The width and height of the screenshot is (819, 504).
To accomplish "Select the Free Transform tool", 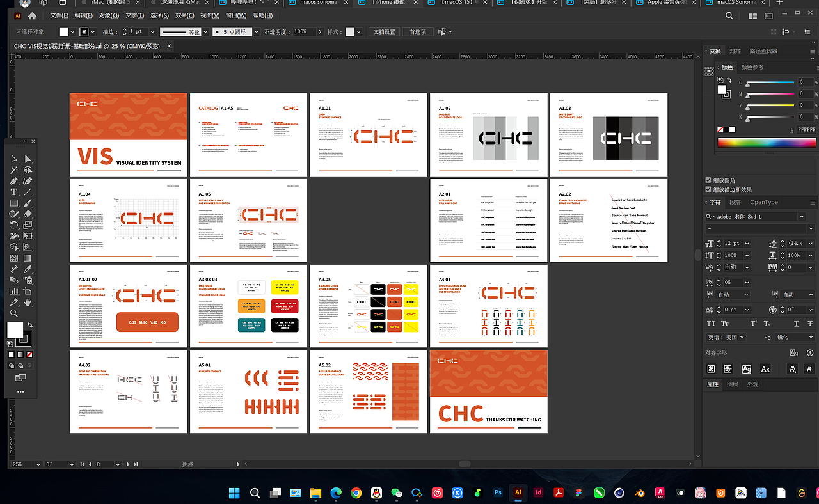I will click(28, 236).
